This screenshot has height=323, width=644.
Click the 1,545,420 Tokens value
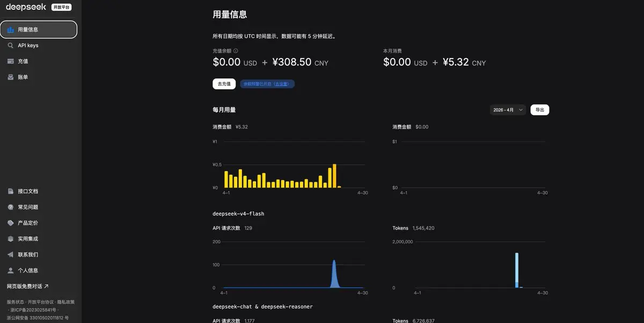pyautogui.click(x=423, y=228)
